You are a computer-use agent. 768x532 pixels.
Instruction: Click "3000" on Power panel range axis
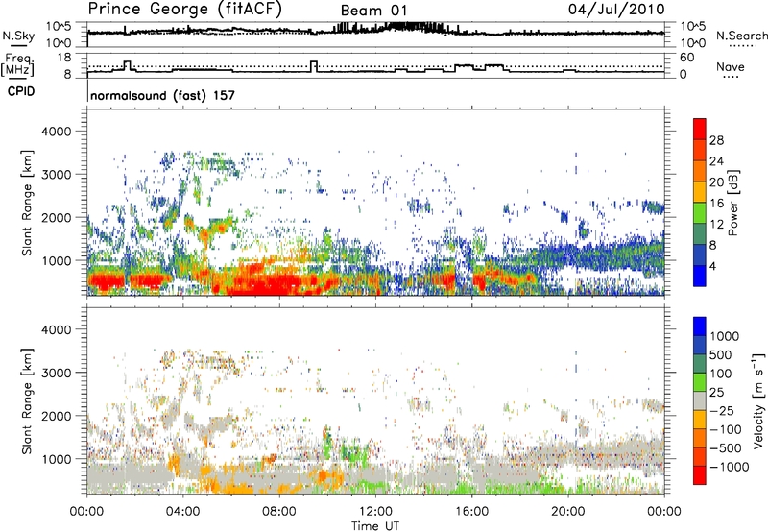pos(56,175)
